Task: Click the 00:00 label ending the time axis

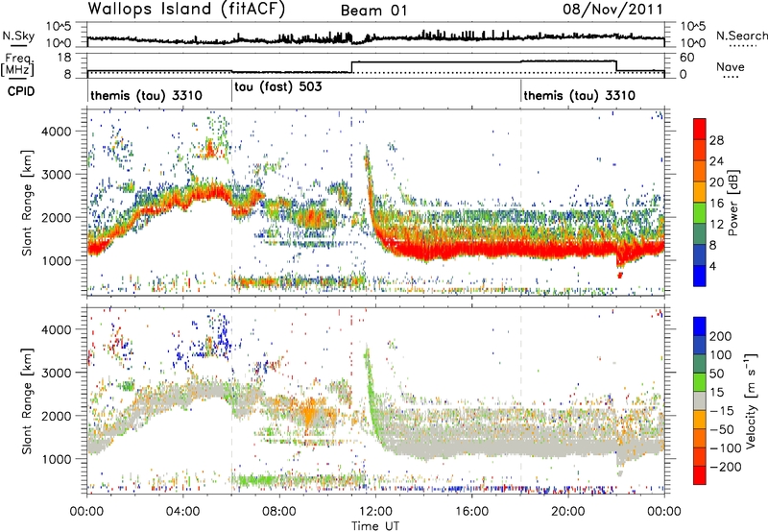Action: 664,512
